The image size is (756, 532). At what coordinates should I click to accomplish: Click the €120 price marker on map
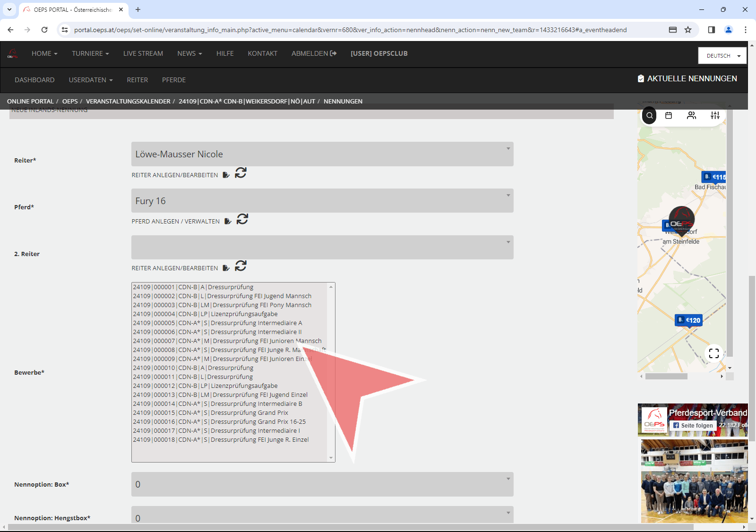tap(689, 320)
